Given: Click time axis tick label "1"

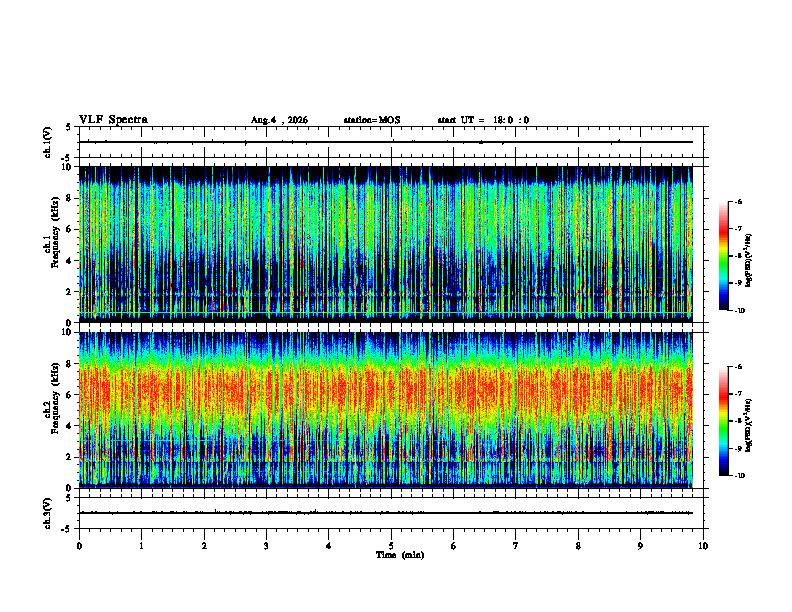Looking at the screenshot, I should pyautogui.click(x=141, y=546).
